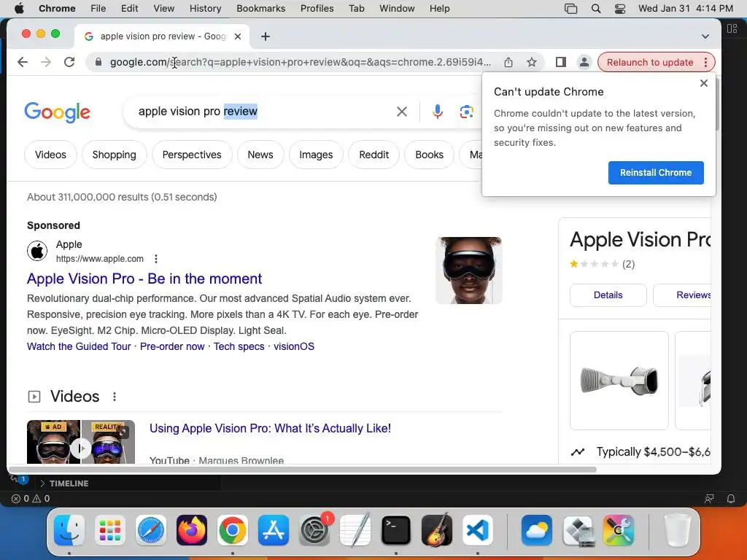
Task: Open the View menu
Action: [164, 9]
